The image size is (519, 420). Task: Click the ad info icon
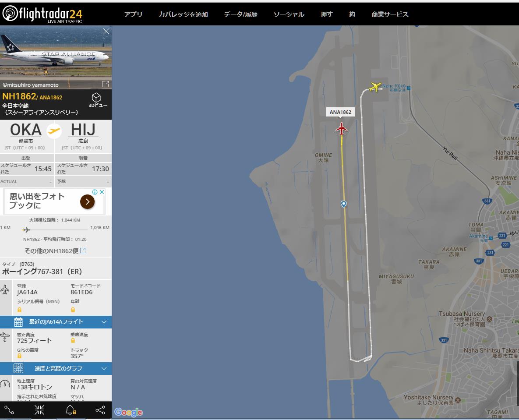(x=95, y=192)
